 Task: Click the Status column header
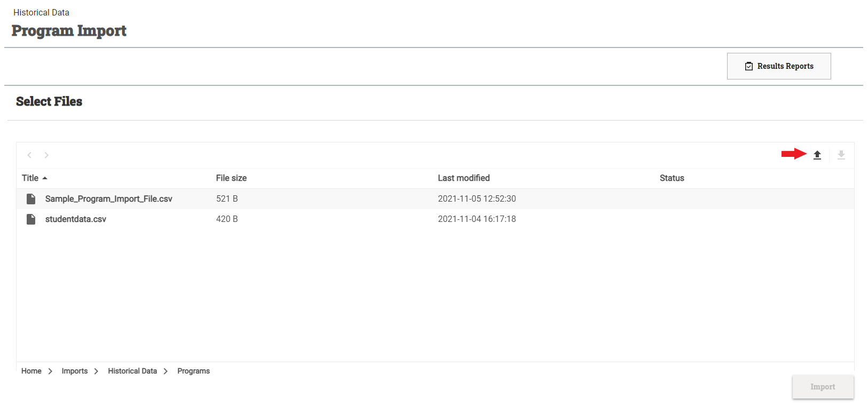pyautogui.click(x=672, y=178)
